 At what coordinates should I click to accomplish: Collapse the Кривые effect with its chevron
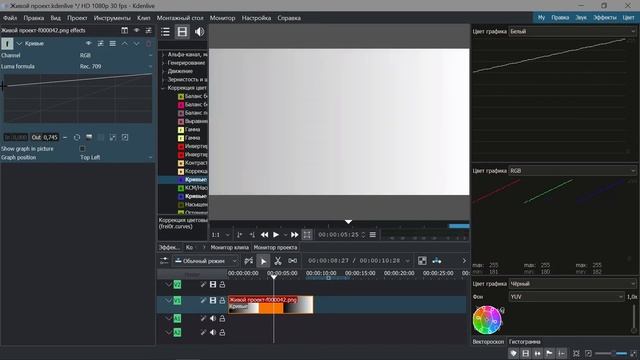tap(19, 43)
